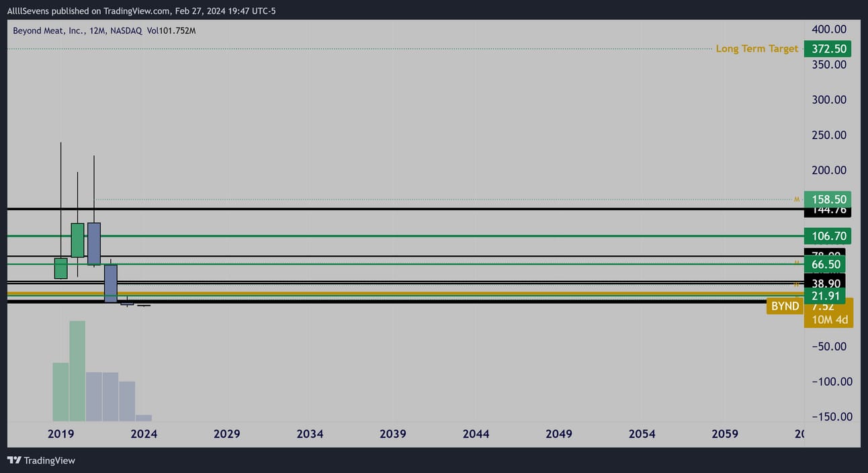
Task: Click the 2039 time axis label
Action: click(x=393, y=434)
